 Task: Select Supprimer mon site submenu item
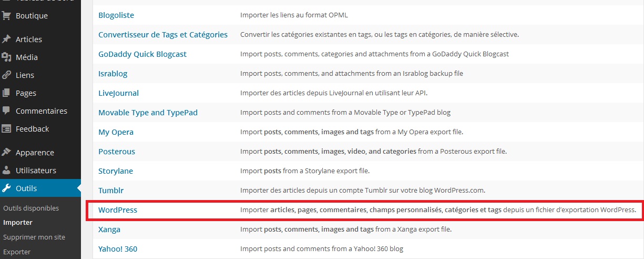click(x=34, y=237)
